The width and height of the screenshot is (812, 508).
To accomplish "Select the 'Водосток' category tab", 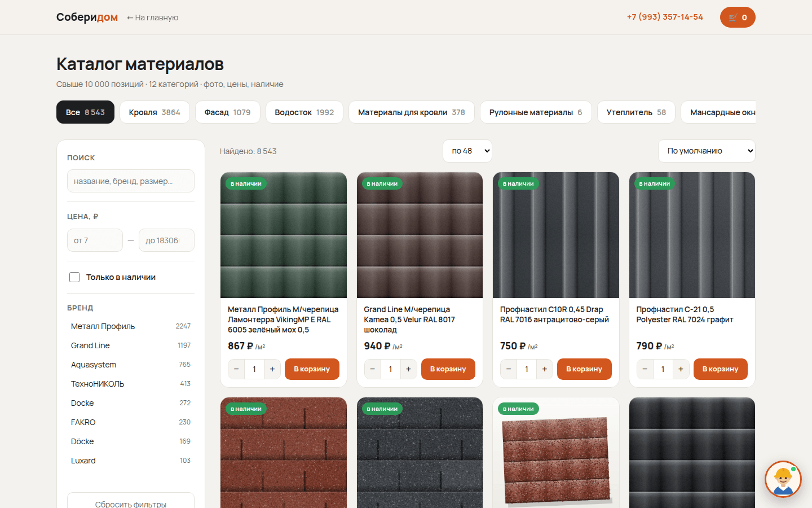I will click(304, 112).
